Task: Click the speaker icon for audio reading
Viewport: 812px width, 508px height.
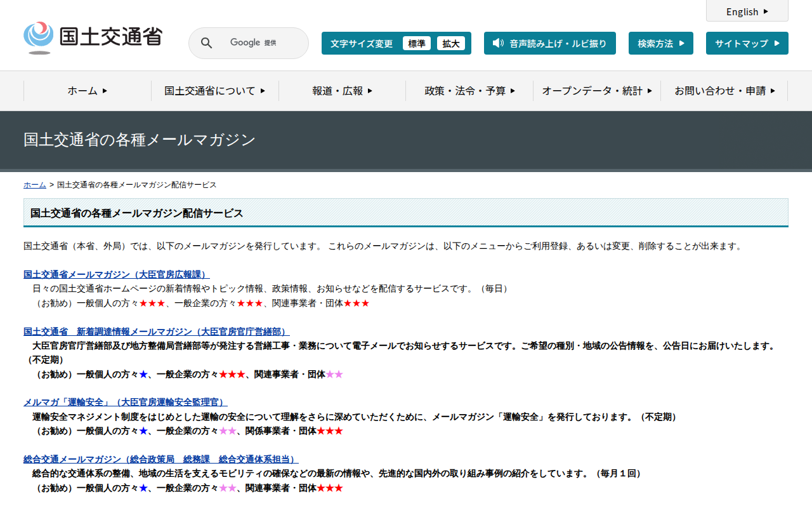Action: pos(498,43)
